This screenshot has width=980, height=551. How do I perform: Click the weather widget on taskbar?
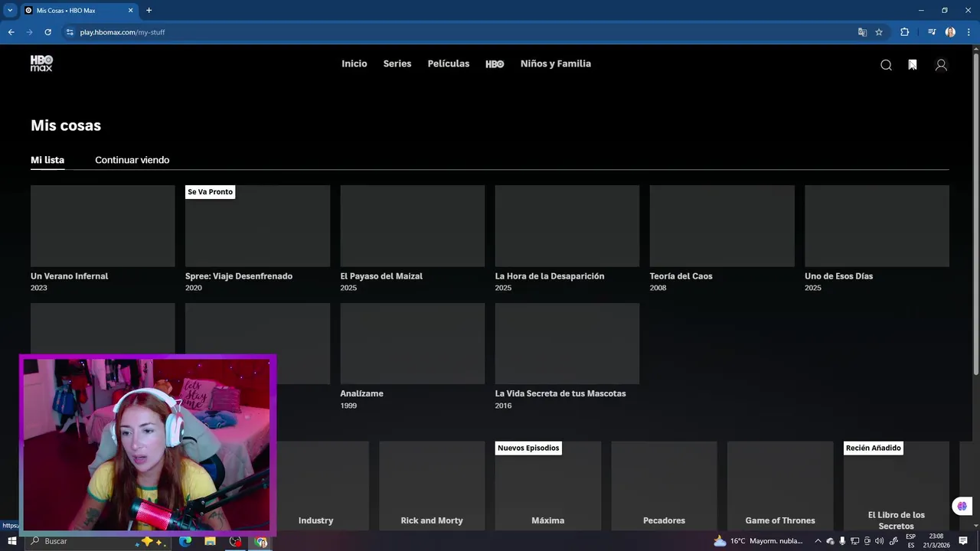(x=758, y=541)
